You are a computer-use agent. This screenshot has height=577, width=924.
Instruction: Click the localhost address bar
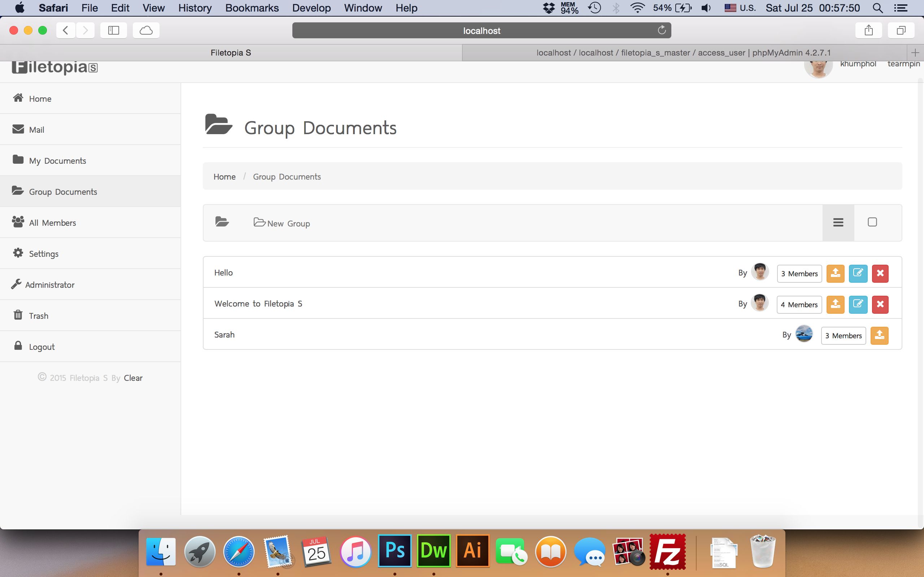coord(481,31)
